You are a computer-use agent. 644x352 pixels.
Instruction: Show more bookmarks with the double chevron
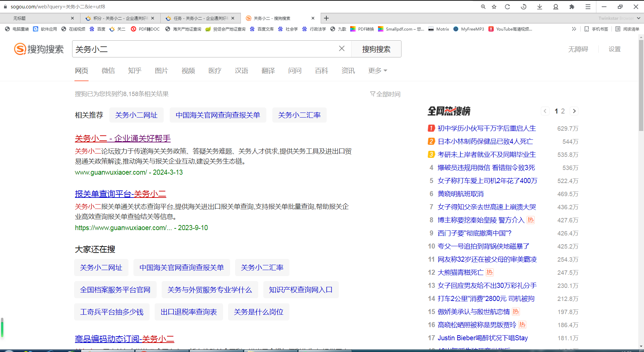tap(574, 29)
